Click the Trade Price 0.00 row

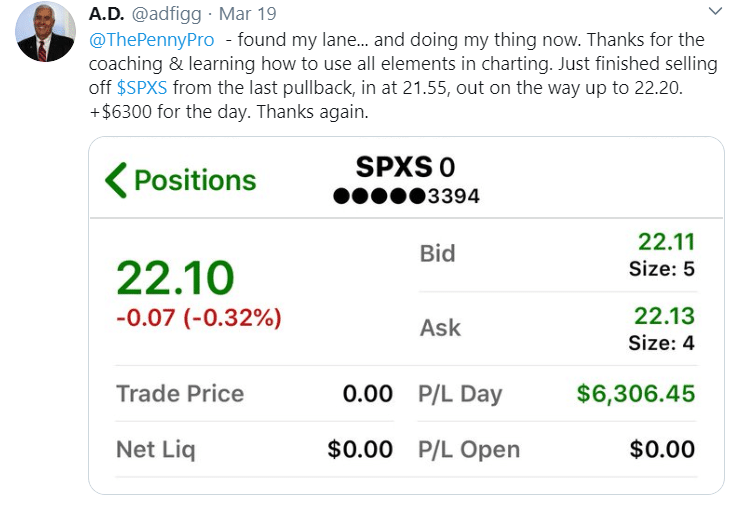[x=255, y=394]
